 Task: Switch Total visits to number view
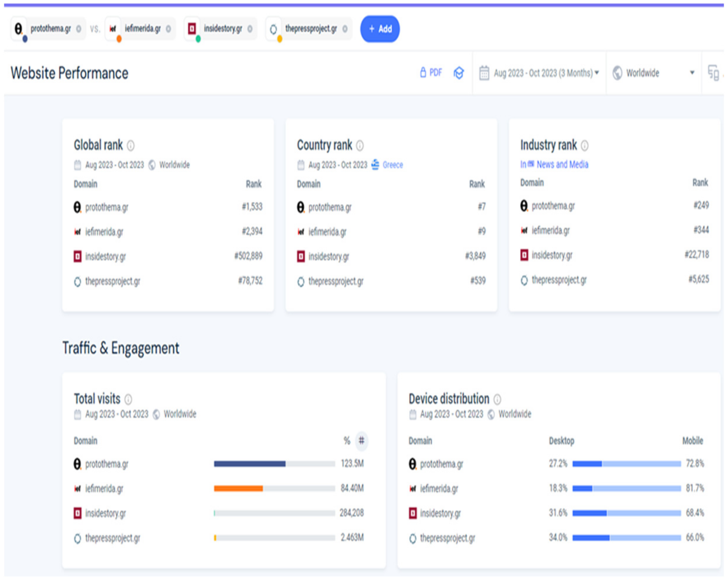pyautogui.click(x=362, y=441)
